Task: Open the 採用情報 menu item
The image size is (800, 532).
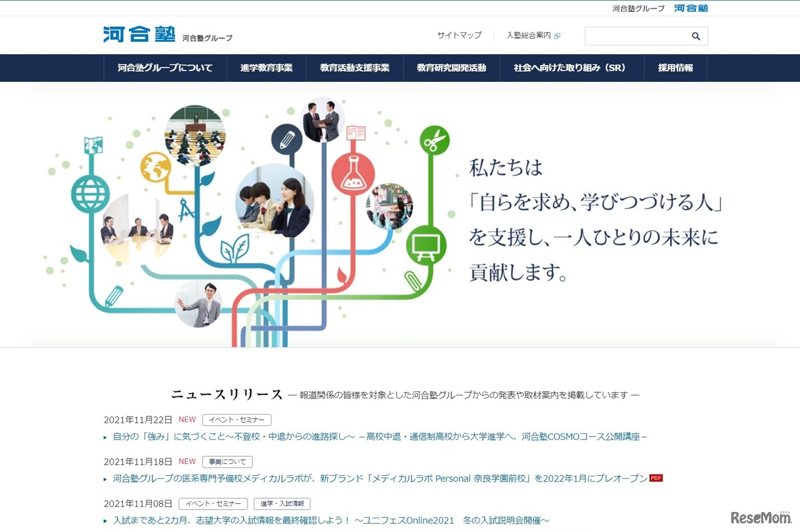Action: click(x=675, y=68)
